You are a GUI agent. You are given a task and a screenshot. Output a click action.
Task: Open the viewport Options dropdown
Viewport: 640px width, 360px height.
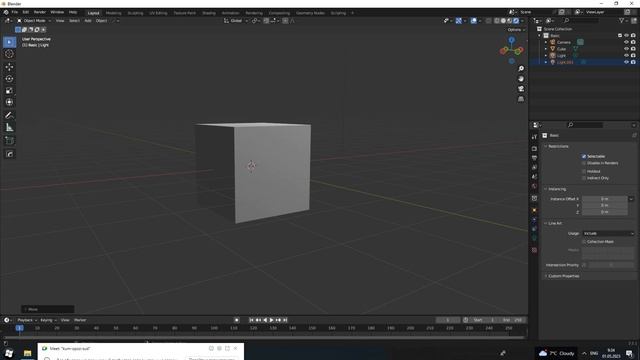click(x=516, y=30)
